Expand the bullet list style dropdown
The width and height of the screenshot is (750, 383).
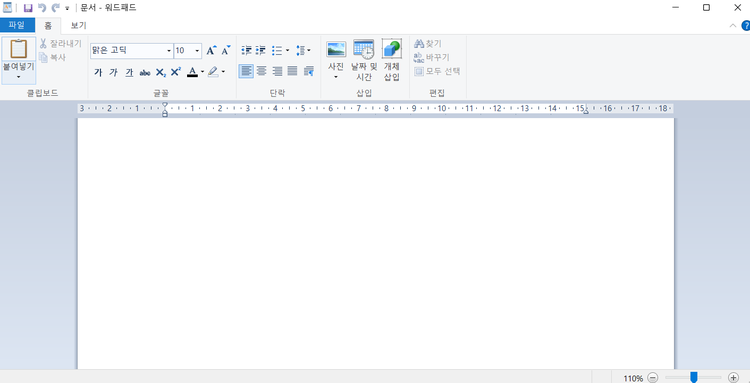[x=287, y=50]
